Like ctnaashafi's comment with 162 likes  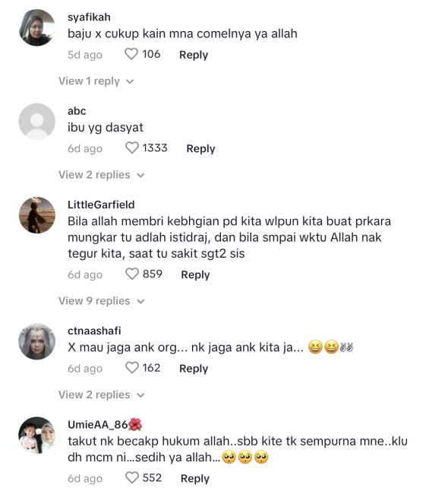pyautogui.click(x=131, y=368)
